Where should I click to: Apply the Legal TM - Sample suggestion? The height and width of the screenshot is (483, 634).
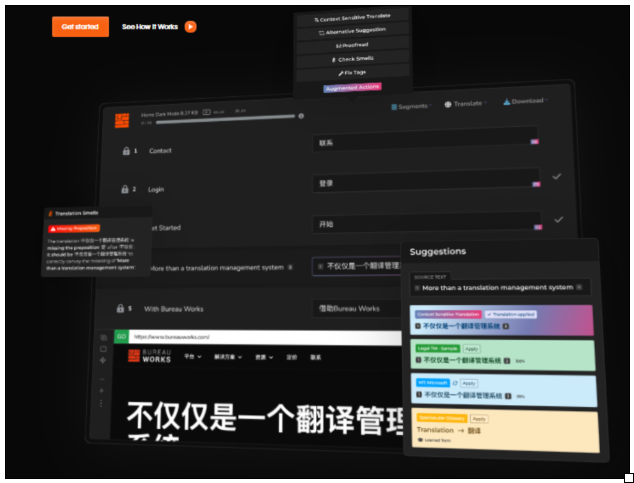point(472,349)
